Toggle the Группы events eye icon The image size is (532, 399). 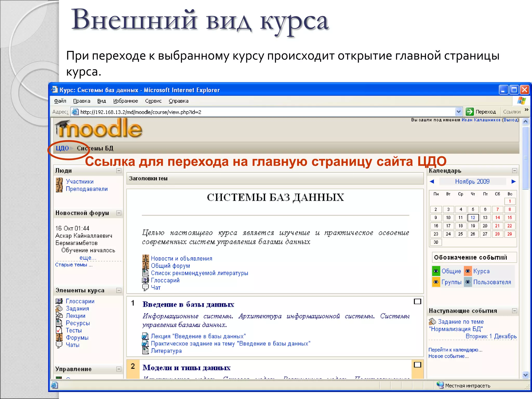(x=436, y=282)
